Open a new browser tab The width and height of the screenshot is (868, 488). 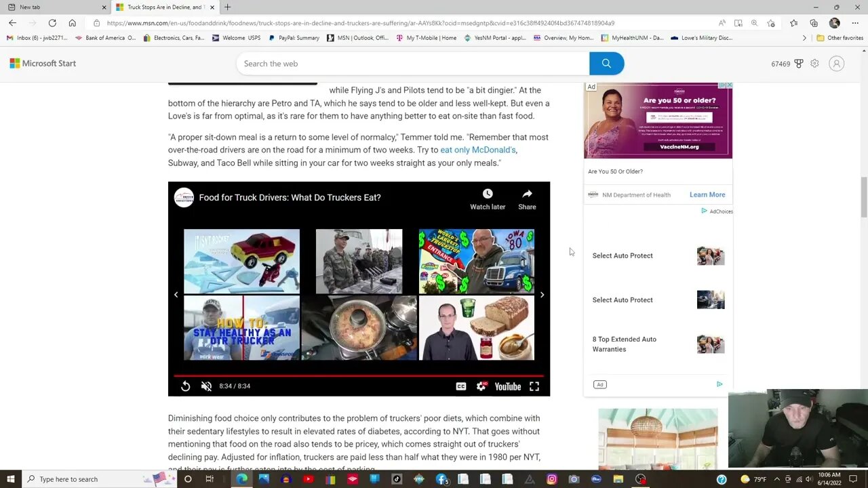(x=227, y=7)
